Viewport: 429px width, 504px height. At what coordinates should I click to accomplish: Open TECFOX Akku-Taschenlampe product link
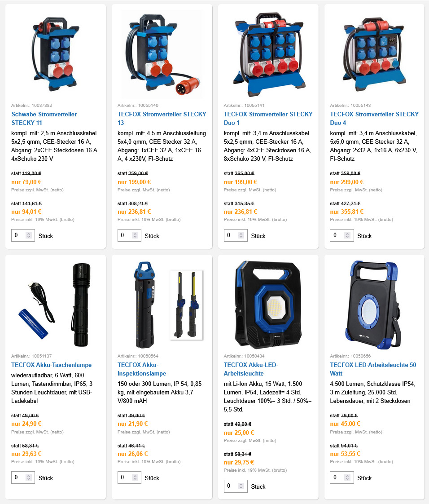coord(51,365)
